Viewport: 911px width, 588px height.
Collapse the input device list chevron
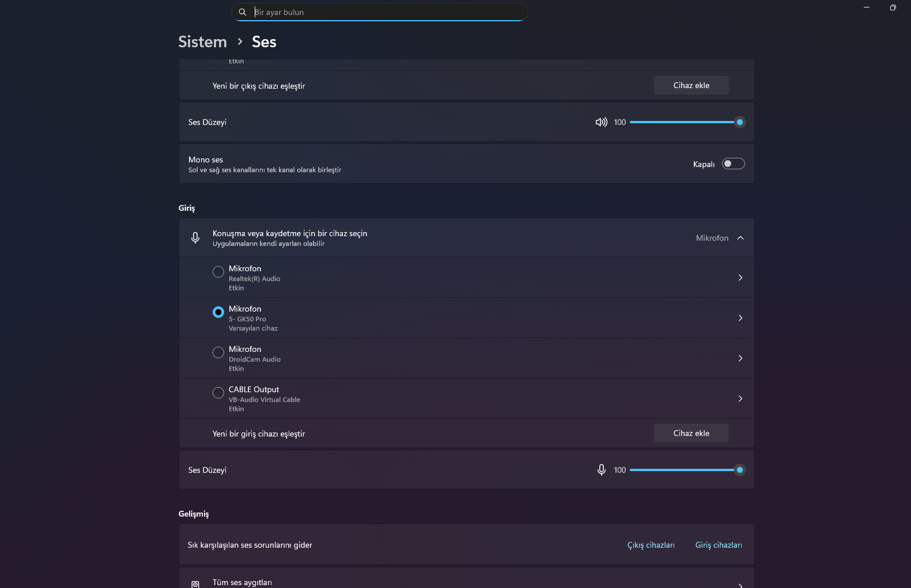(740, 238)
